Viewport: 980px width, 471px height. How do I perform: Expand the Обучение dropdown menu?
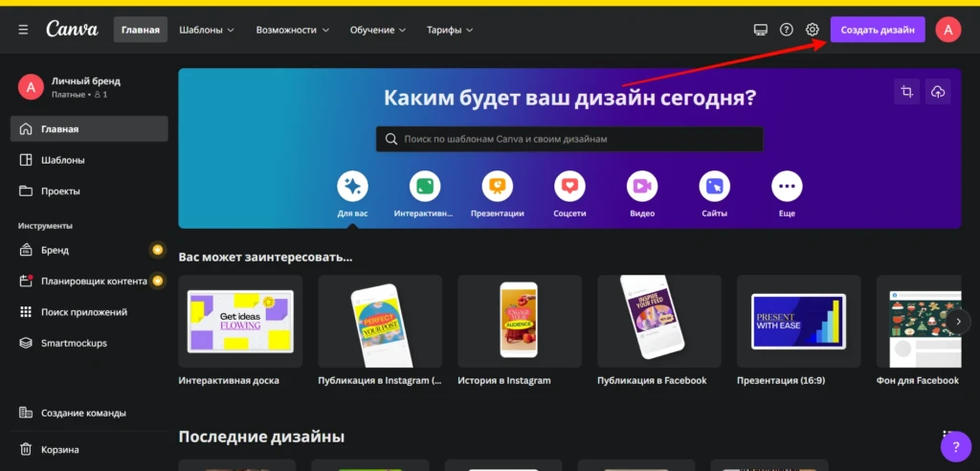[x=377, y=30]
